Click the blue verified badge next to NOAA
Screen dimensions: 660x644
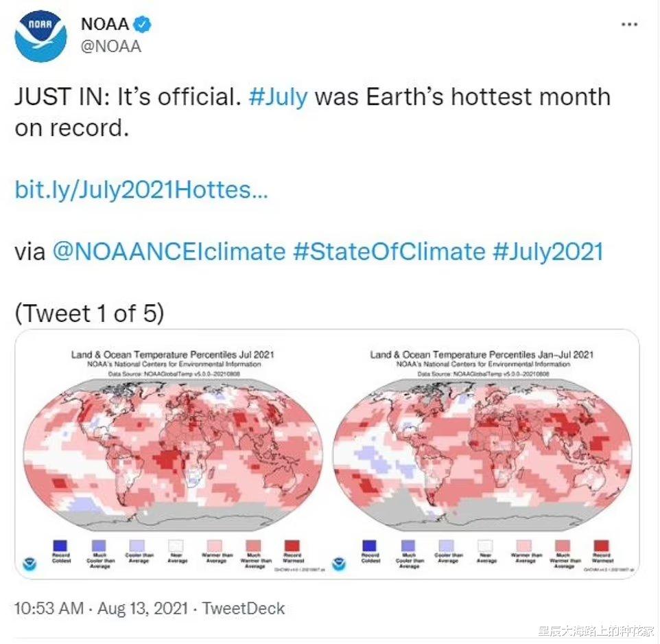[x=142, y=25]
